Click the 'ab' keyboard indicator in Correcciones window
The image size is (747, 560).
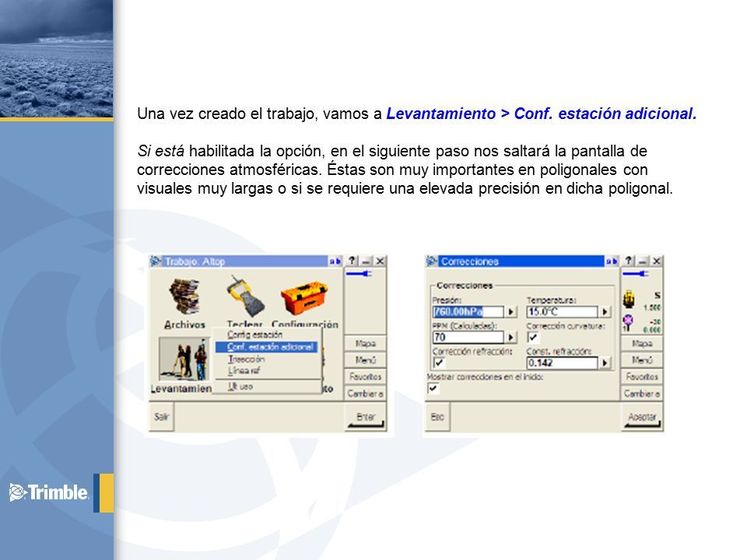[612, 261]
